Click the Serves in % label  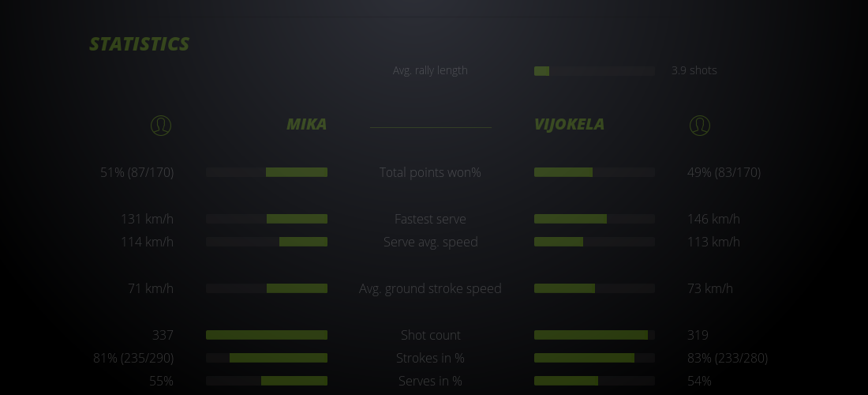(x=430, y=381)
